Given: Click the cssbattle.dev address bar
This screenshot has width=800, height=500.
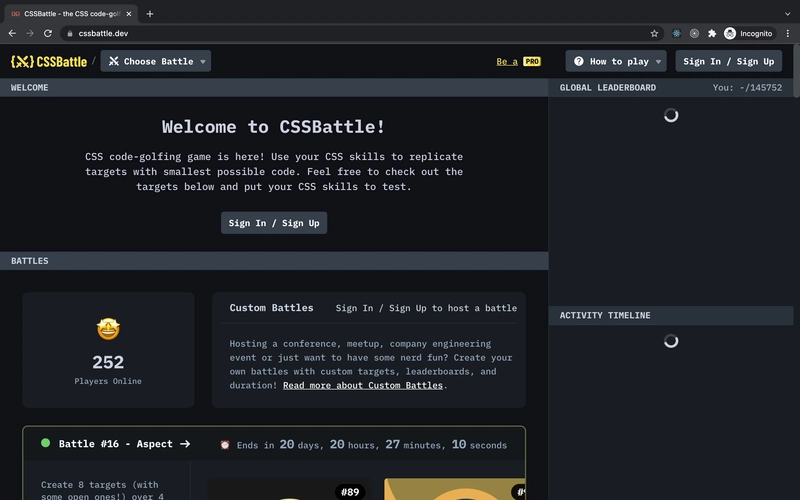Looking at the screenshot, I should point(362,33).
